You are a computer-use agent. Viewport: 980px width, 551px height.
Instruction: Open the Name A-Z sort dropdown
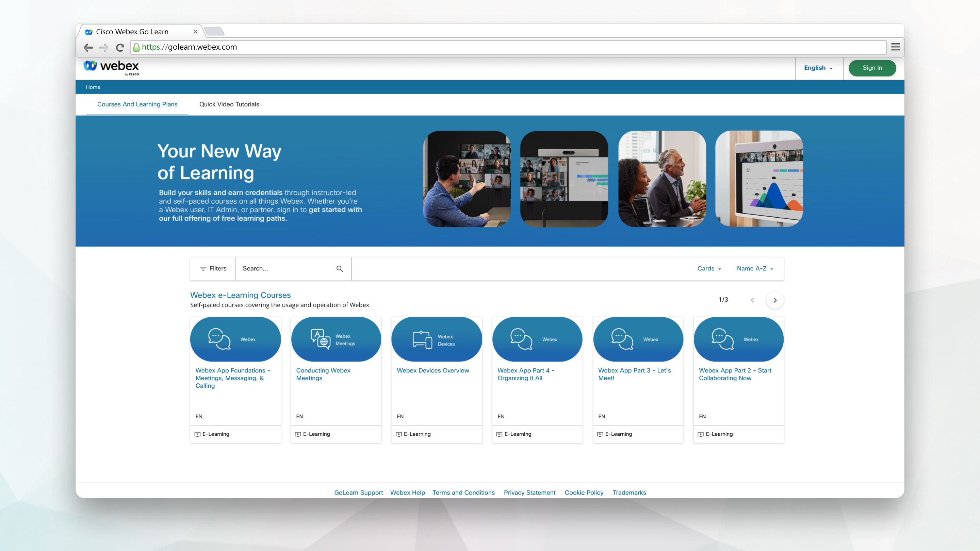755,268
